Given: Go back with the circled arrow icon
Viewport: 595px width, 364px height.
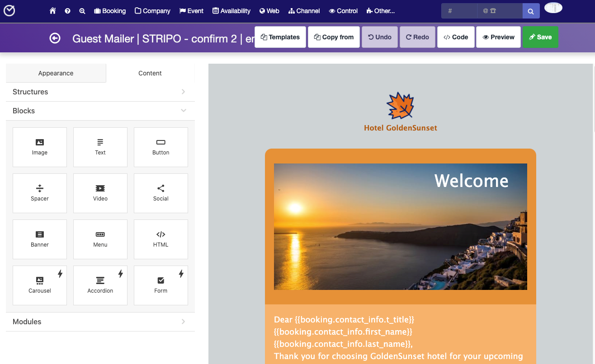Looking at the screenshot, I should click(55, 38).
